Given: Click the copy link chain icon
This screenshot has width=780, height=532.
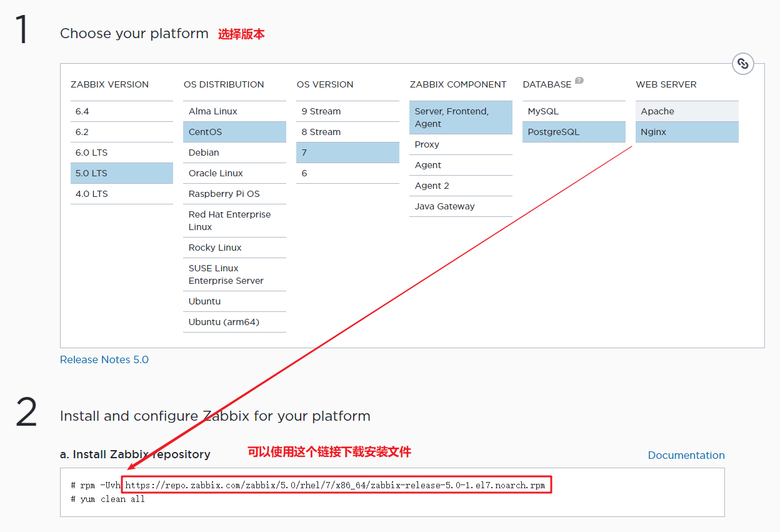Looking at the screenshot, I should [742, 64].
